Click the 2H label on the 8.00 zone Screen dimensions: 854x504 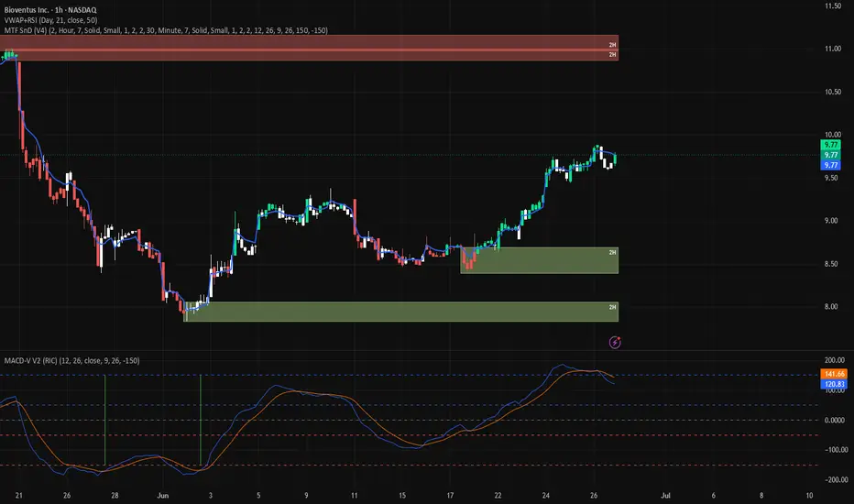613,307
